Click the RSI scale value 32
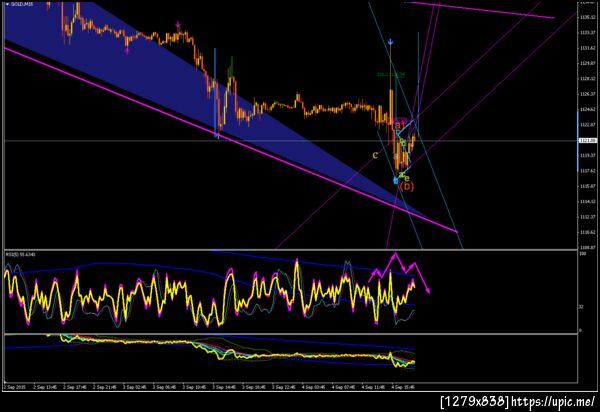Screen dimensions: 600x412 click(581, 306)
